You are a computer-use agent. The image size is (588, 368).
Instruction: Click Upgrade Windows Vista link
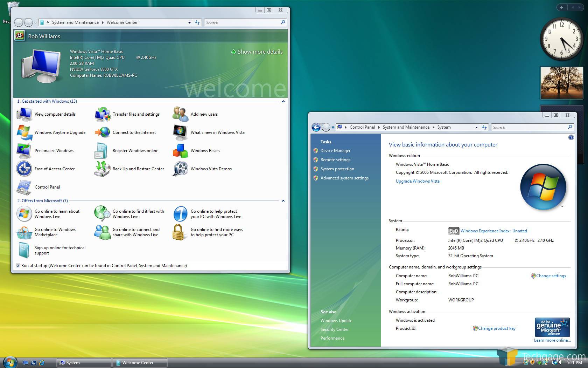pos(418,181)
